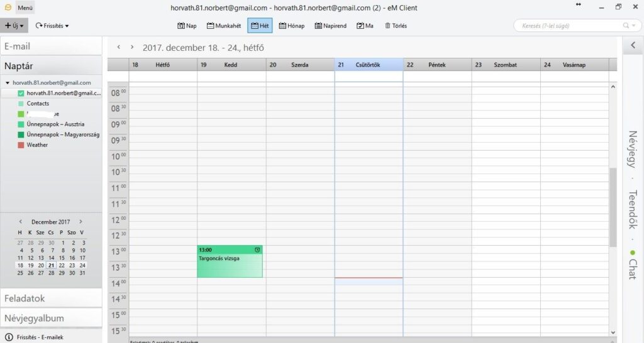Open the Frissítés refresh dropdown
Viewport: 644px width, 343px height.
52,25
